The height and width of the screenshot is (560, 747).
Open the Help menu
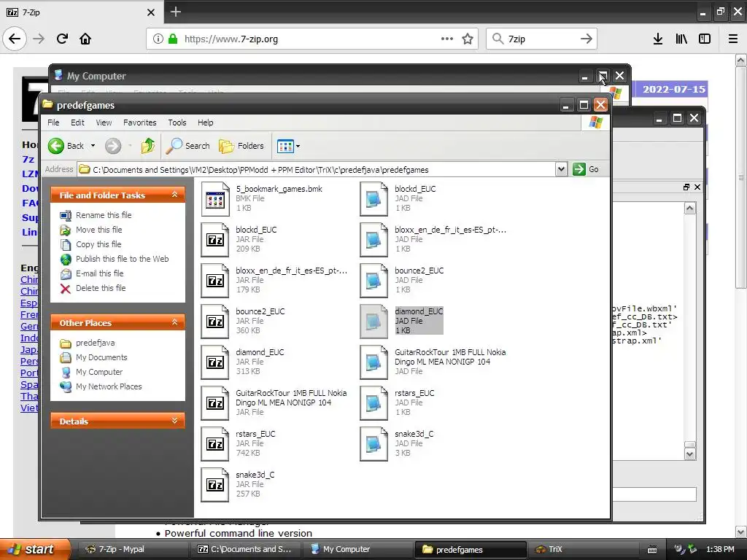pyautogui.click(x=205, y=122)
